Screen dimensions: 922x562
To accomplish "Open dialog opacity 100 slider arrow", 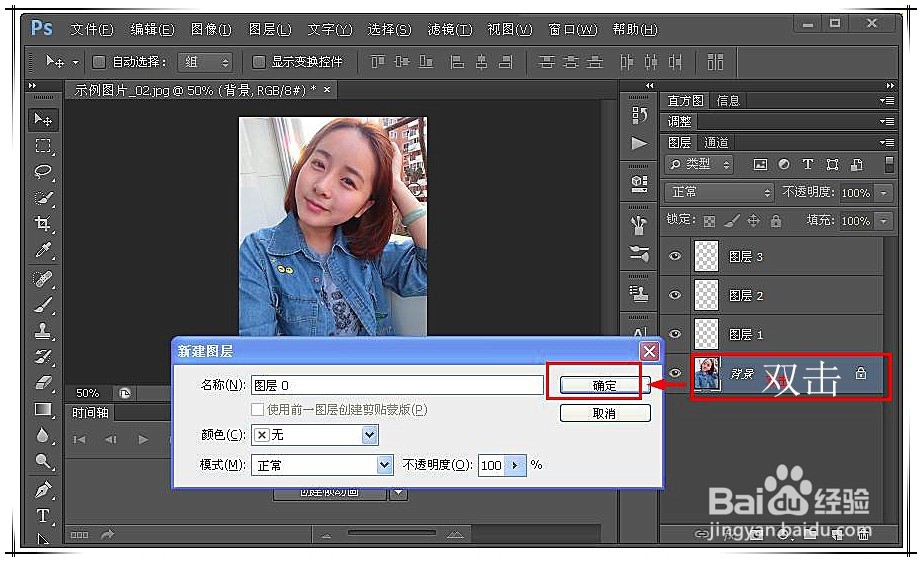I will [x=516, y=465].
